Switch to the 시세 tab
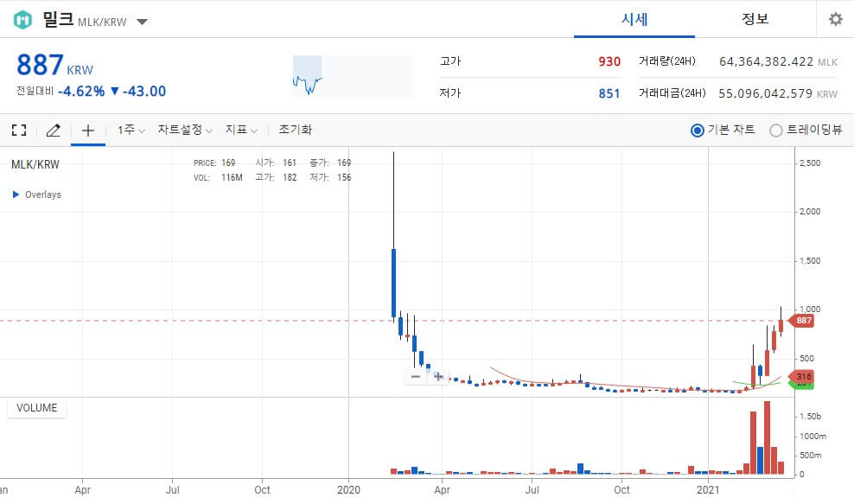Screen dimensions: 854x504 point(634,20)
